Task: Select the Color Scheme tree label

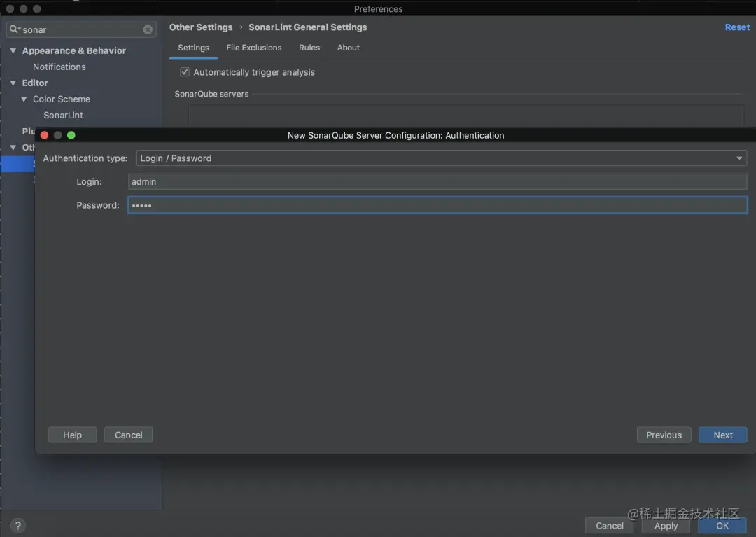Action: [61, 99]
